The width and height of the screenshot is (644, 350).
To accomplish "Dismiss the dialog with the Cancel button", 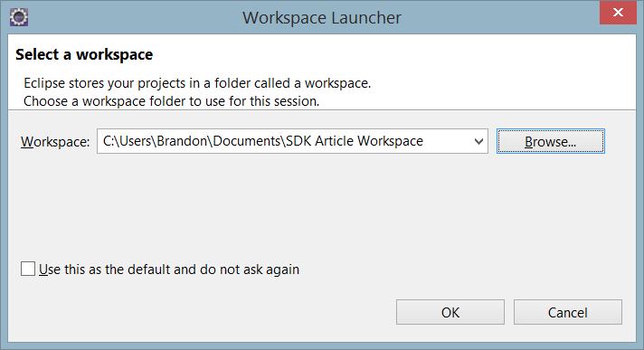I will point(568,312).
